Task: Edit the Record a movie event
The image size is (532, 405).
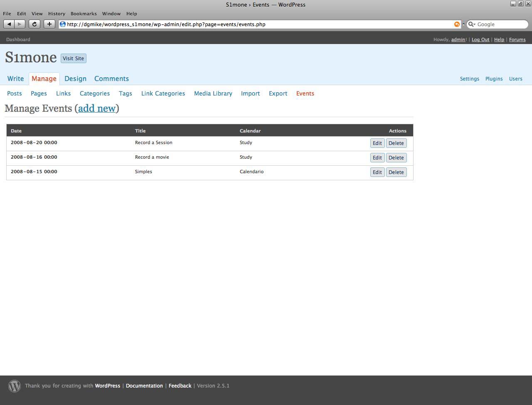Action: [377, 157]
